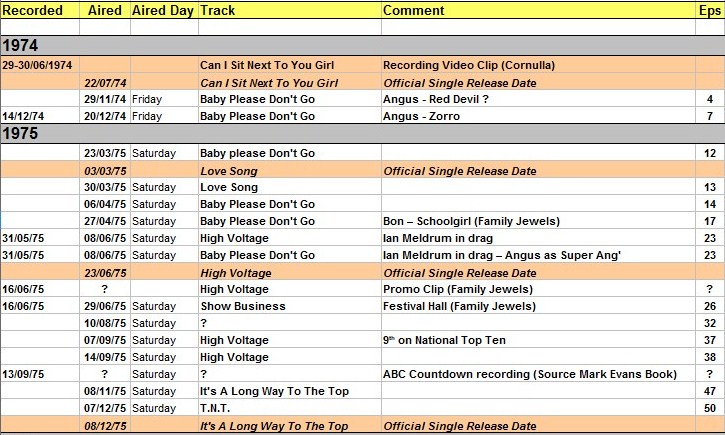Click the "Eps" column header
Viewport: 725px width, 435px height.
pos(708,11)
